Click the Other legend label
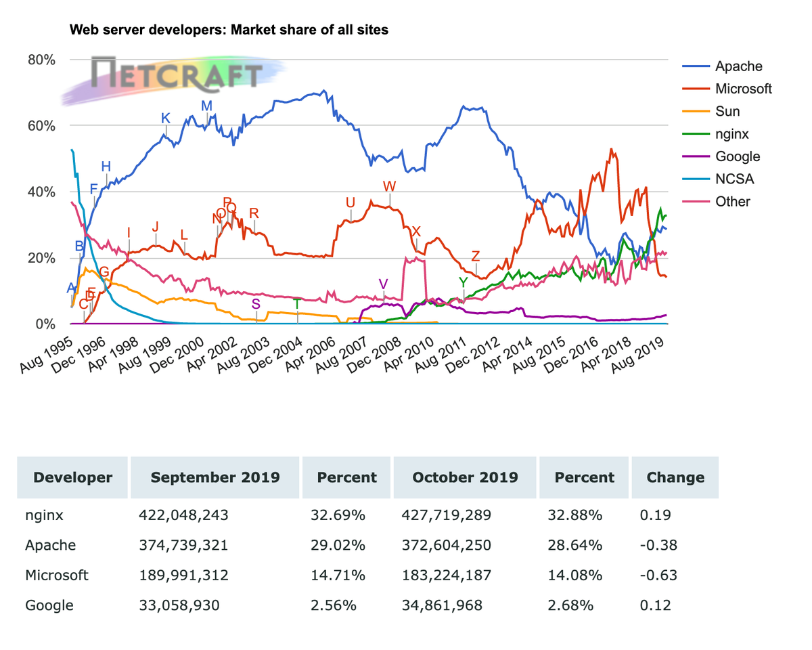 point(733,201)
